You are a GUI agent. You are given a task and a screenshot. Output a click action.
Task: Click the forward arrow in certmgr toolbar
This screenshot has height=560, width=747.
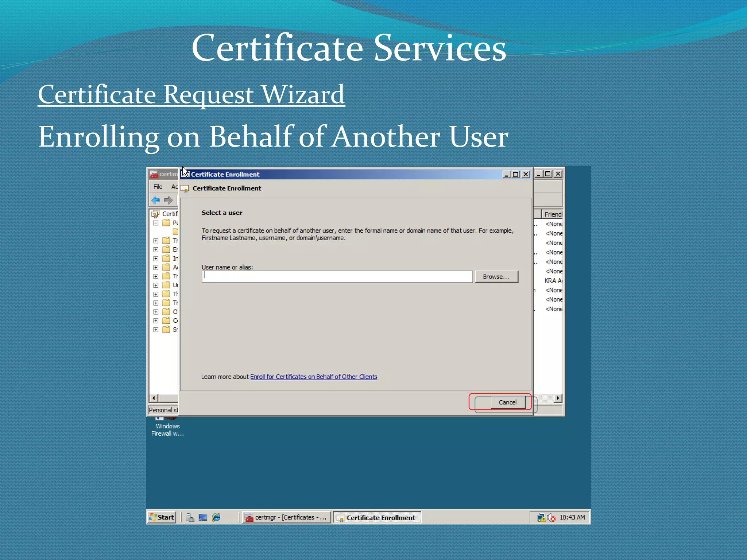point(168,200)
